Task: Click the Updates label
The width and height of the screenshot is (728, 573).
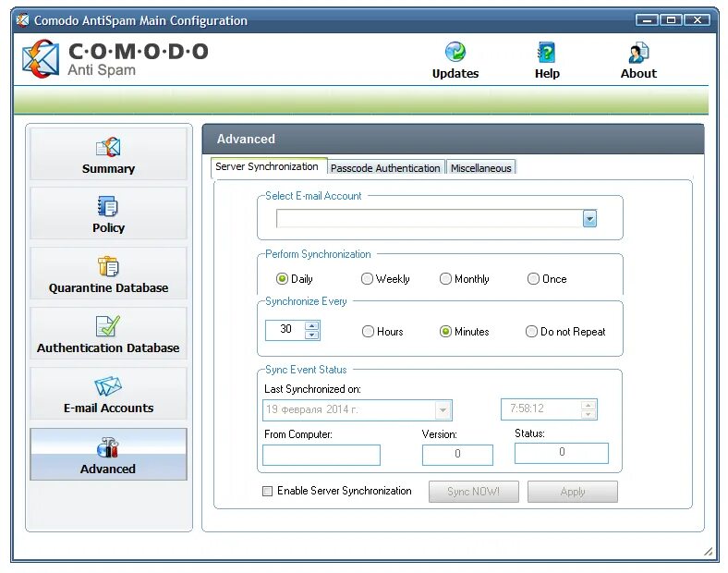Action: click(455, 73)
